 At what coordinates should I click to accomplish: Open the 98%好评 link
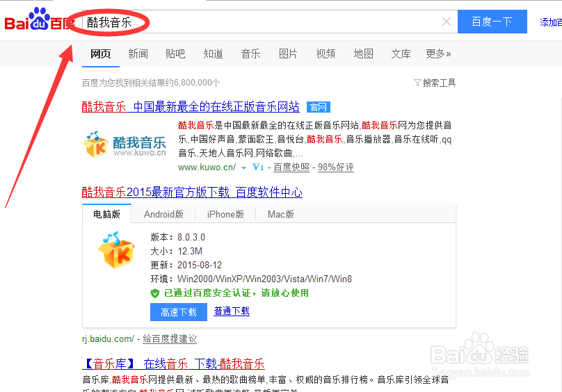coord(335,168)
